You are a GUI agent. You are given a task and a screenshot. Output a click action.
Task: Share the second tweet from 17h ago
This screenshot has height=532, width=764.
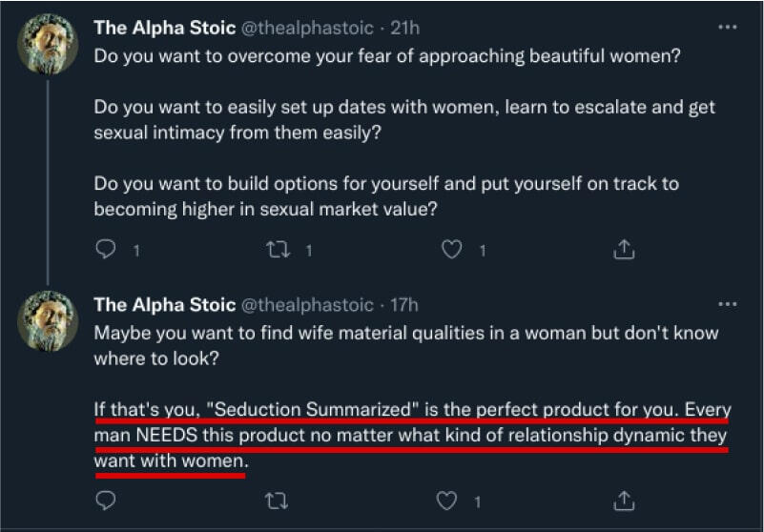[623, 500]
